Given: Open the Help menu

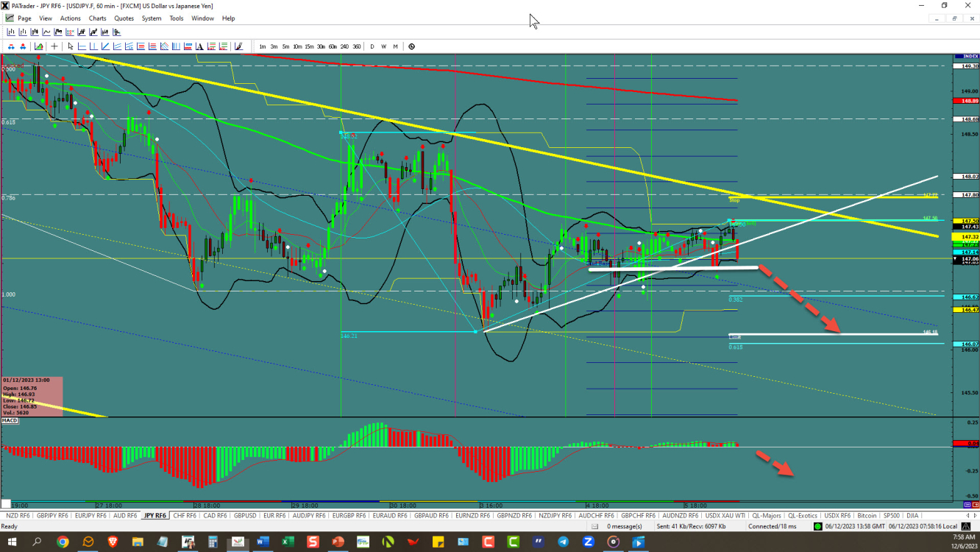Looking at the screenshot, I should tap(229, 18).
